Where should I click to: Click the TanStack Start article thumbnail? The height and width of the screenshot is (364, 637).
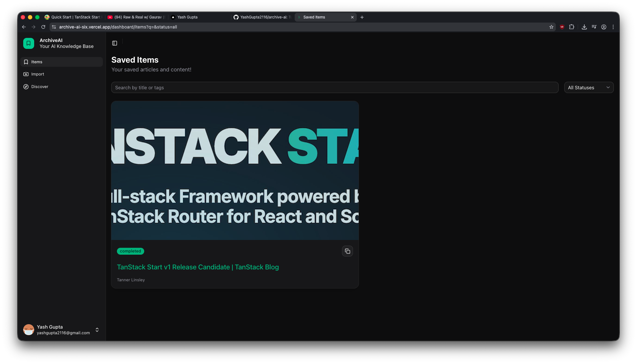(235, 171)
